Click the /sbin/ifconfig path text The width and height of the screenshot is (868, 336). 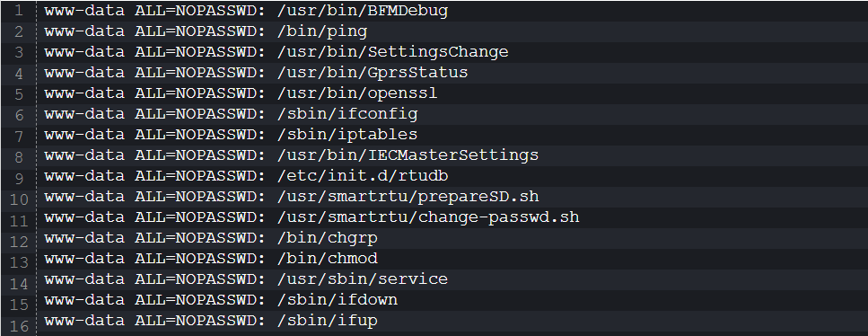(x=347, y=114)
